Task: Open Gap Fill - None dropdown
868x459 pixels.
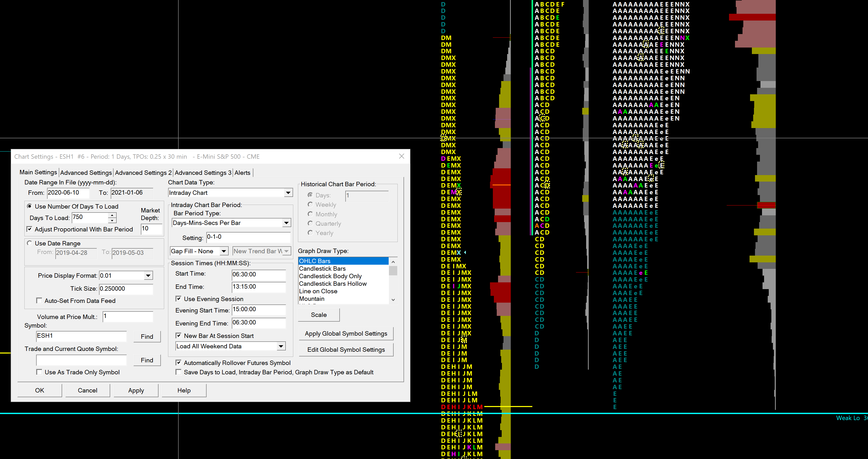Action: (223, 251)
